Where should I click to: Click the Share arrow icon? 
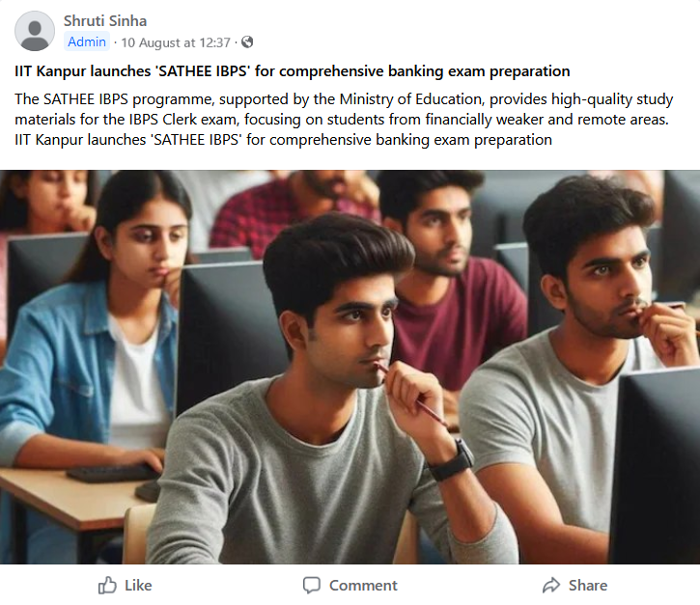click(551, 585)
